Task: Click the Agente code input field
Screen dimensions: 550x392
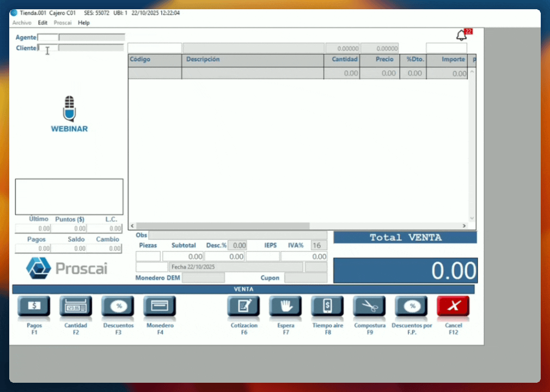Action: point(48,37)
